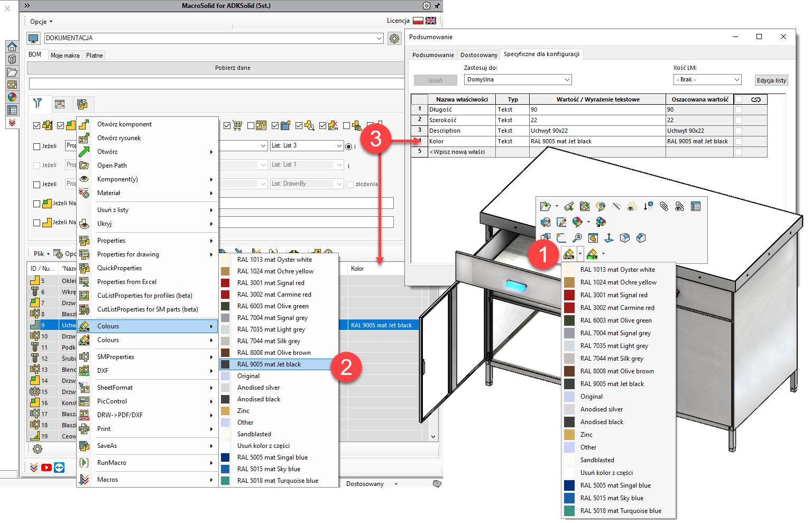Click the Normal To arrow icon in the context toolbar
The height and width of the screenshot is (523, 812).
pos(609,238)
